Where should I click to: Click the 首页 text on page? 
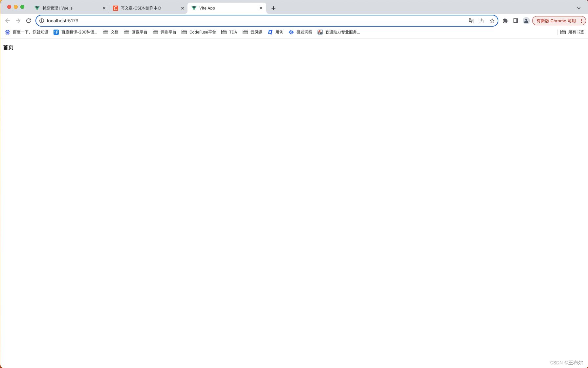point(8,48)
